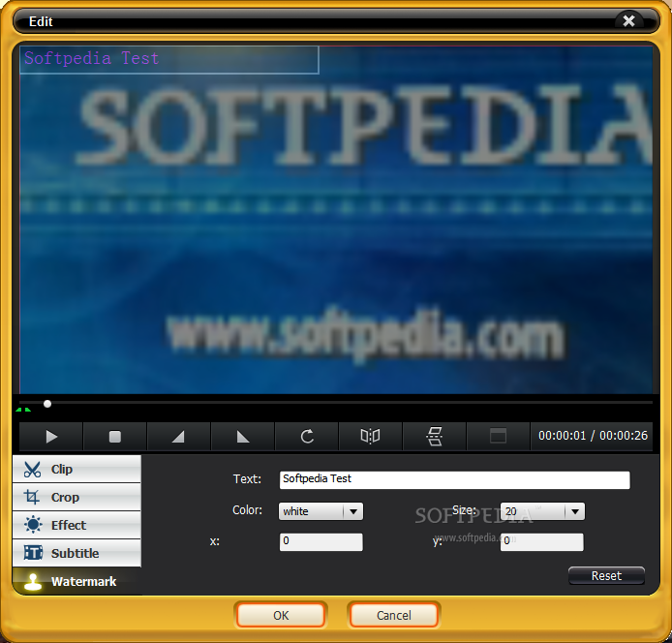The image size is (672, 643).
Task: Click the x position field
Action: tap(321, 542)
